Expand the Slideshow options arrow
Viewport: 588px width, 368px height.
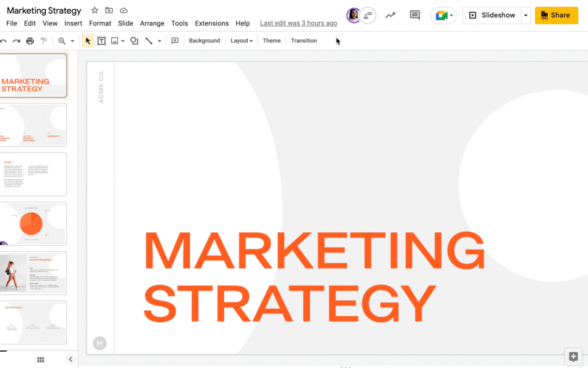coord(526,15)
